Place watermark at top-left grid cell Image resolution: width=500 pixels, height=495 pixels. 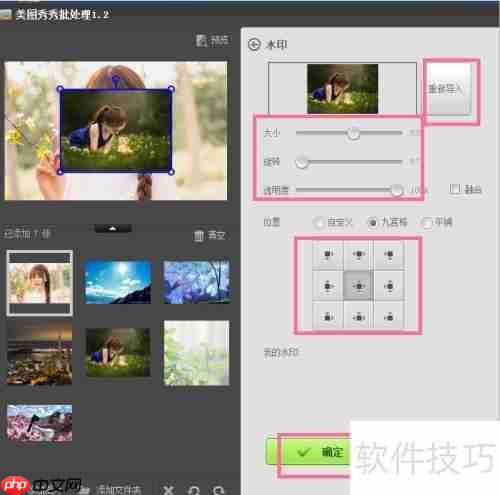click(x=327, y=255)
